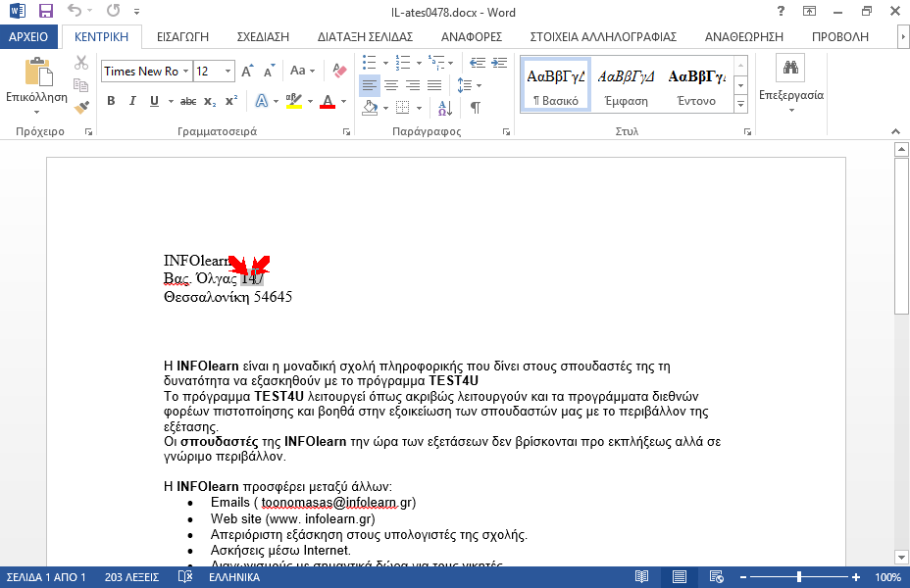Expand the numbered list options
Viewport: 910px width, 588px height.
[419, 63]
